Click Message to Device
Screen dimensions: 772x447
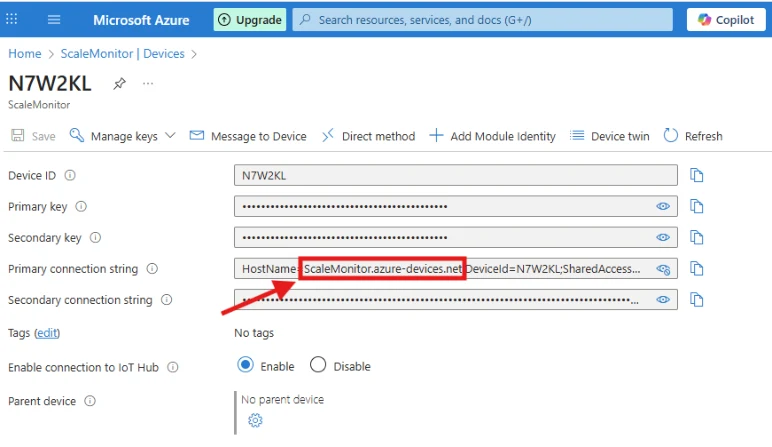tap(248, 136)
